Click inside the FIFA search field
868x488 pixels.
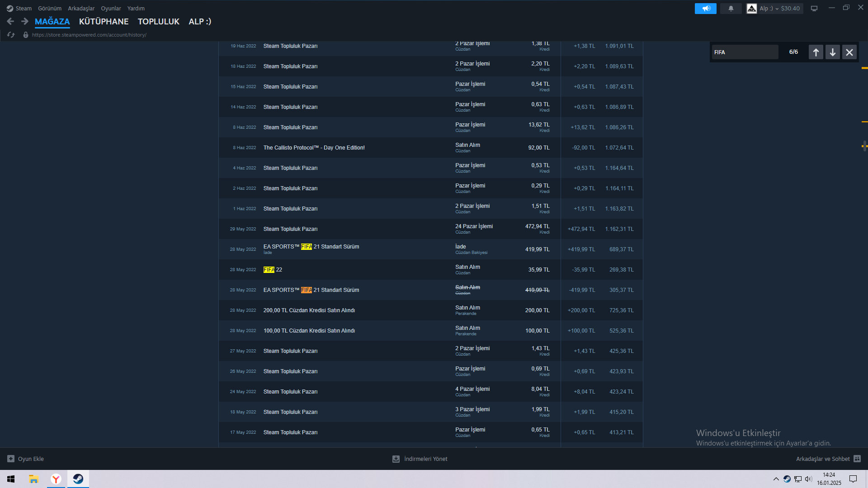pyautogui.click(x=745, y=52)
